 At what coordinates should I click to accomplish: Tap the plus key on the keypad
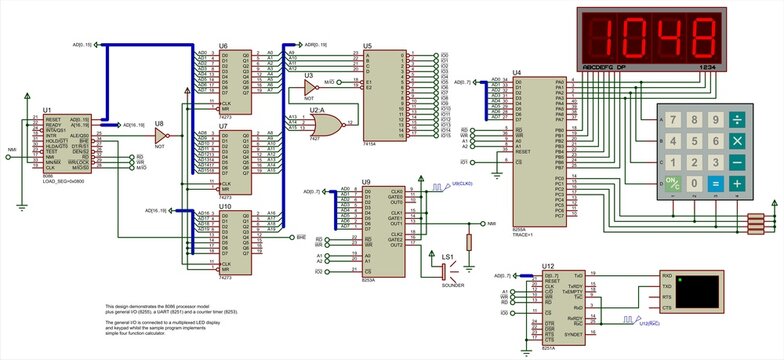pos(737,184)
